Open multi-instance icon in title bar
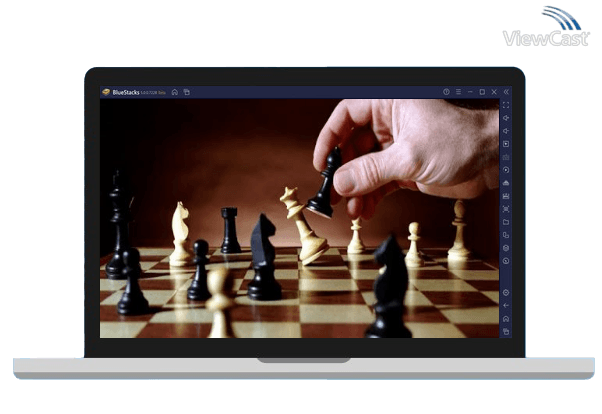 pos(187,92)
